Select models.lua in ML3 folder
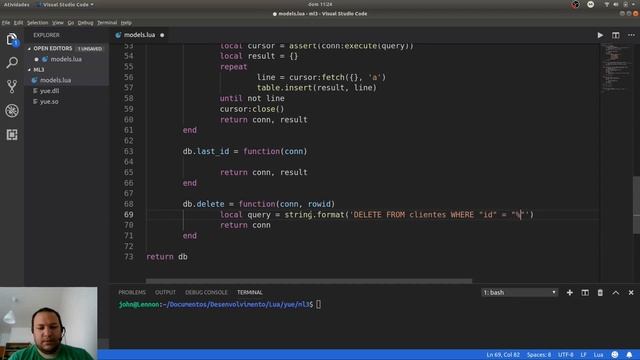 tap(56, 80)
